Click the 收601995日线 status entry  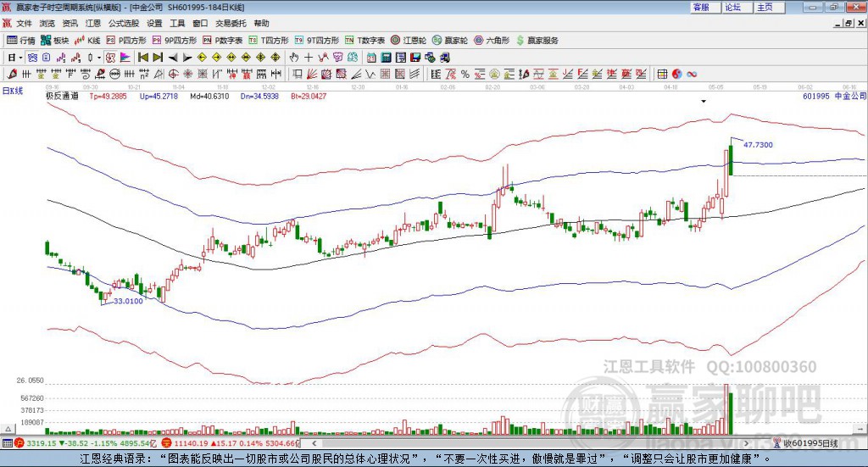click(806, 443)
